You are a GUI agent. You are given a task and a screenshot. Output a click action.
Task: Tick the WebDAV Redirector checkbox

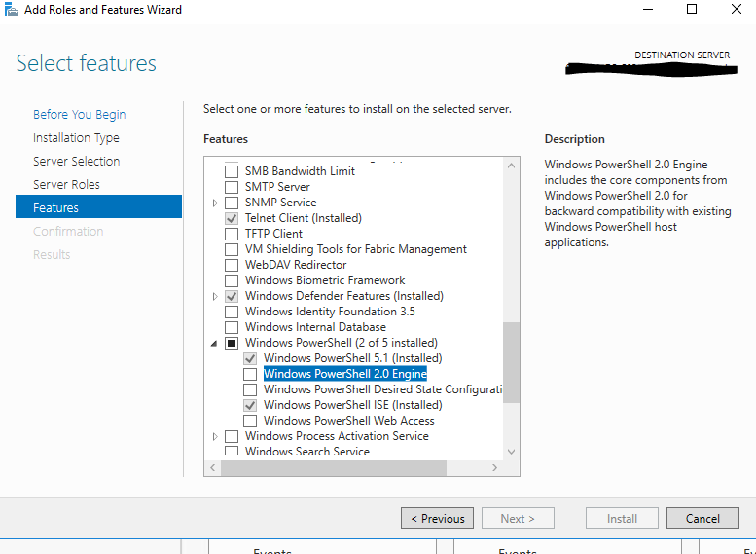click(x=232, y=265)
